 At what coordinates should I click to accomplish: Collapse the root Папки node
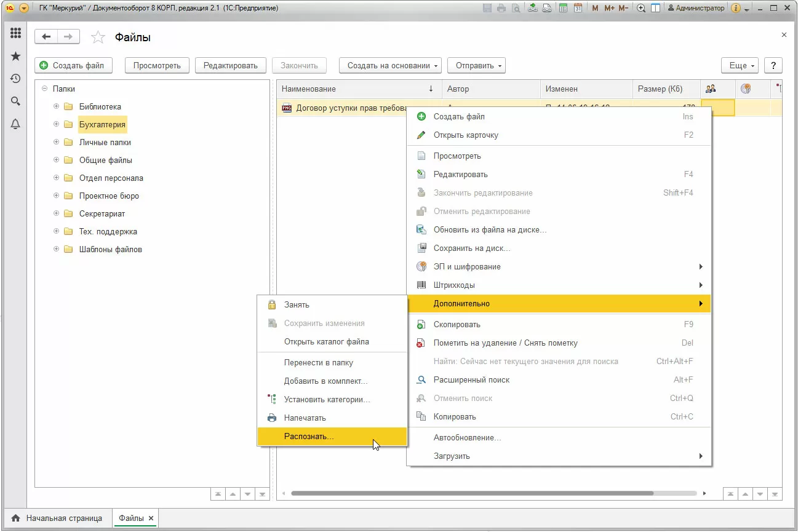[x=44, y=89]
